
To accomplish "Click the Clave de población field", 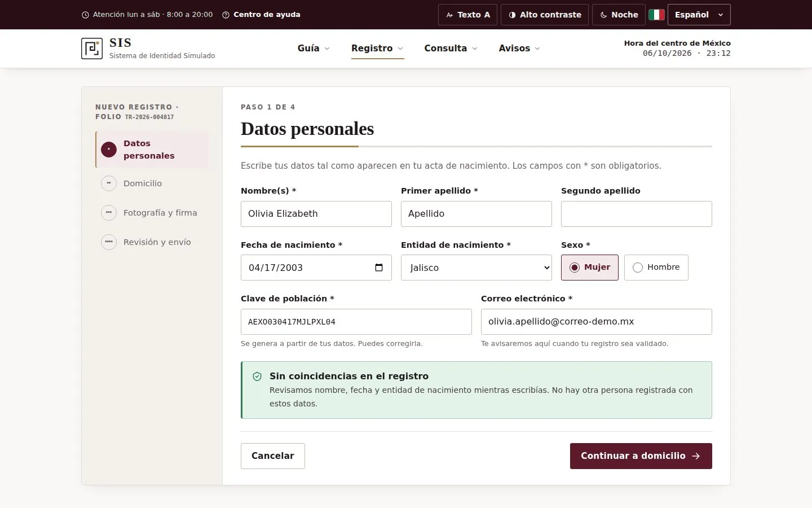I will 356,322.
